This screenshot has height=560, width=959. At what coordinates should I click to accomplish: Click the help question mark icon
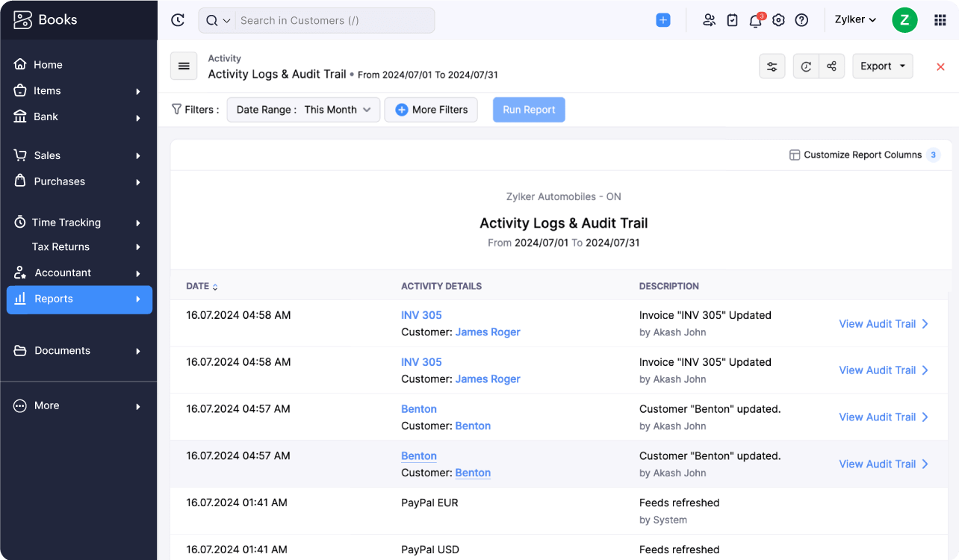[801, 20]
